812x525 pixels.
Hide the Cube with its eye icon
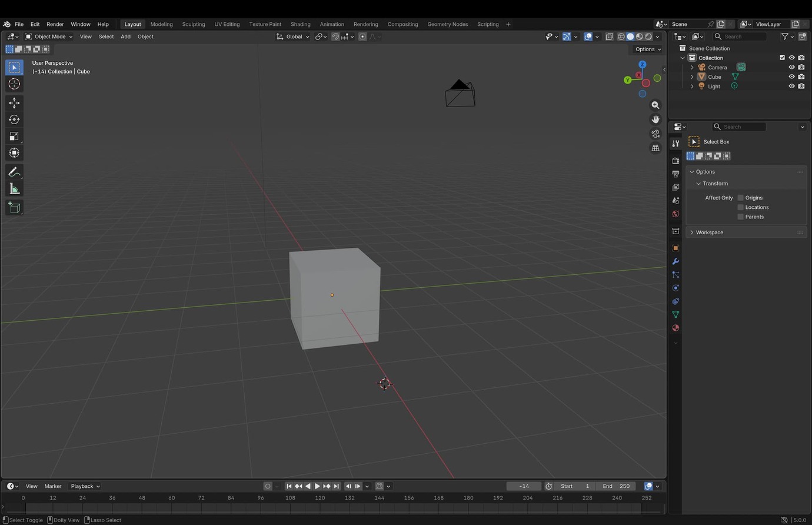791,77
